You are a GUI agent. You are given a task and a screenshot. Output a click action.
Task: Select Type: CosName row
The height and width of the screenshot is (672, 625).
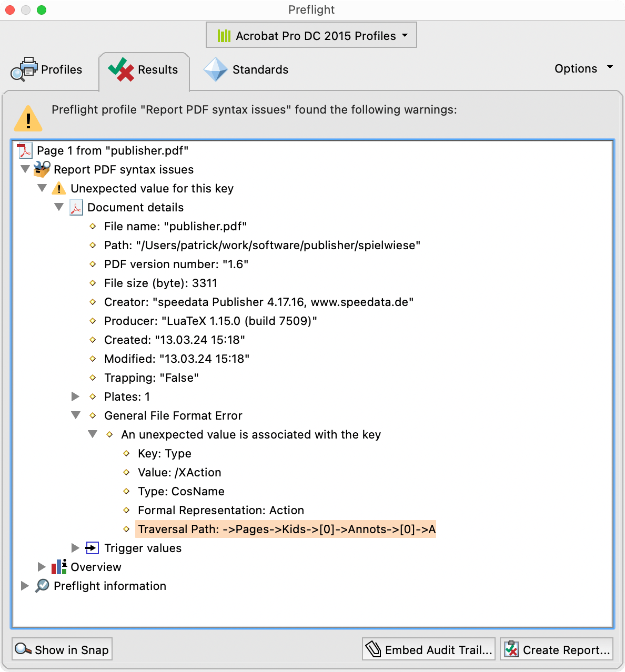point(181,491)
